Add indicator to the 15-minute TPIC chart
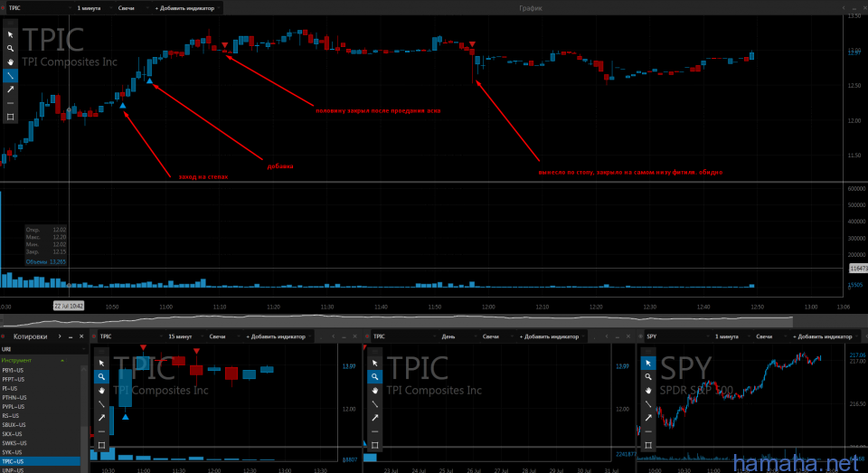 278,336
